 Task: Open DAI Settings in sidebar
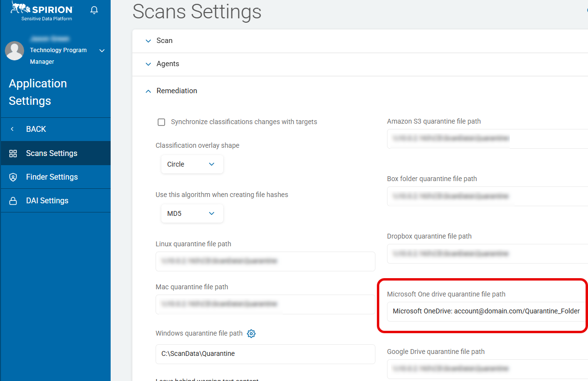tap(56, 200)
